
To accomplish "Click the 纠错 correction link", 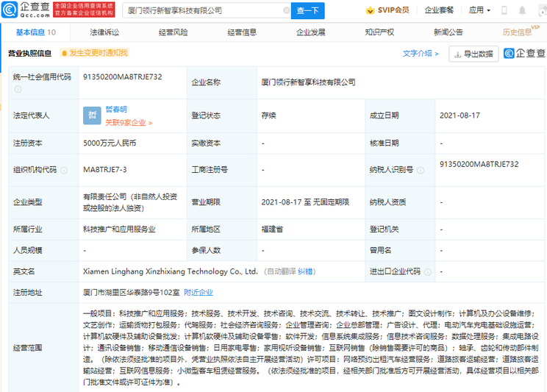I will [306, 271].
